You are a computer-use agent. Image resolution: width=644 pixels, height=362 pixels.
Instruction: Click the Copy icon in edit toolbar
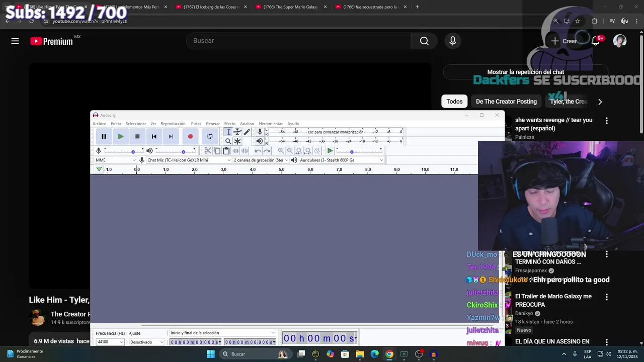coord(217,151)
